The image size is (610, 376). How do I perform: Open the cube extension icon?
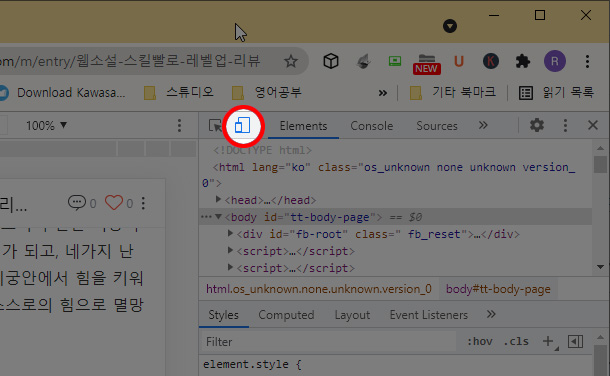(331, 61)
